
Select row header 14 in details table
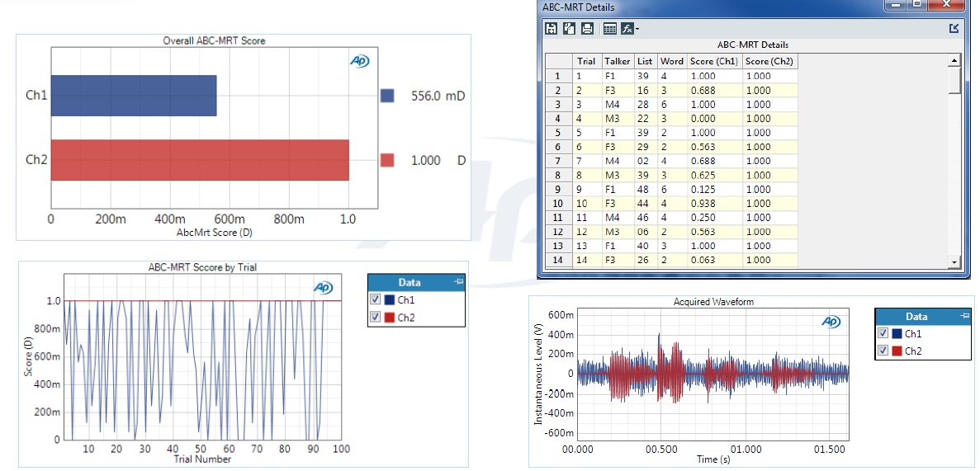point(560,260)
